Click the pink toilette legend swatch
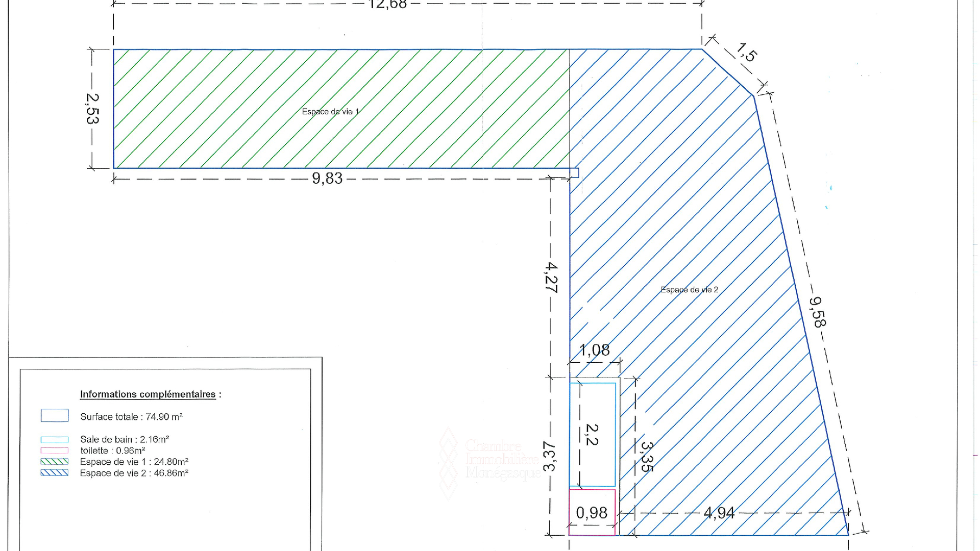 pyautogui.click(x=55, y=450)
